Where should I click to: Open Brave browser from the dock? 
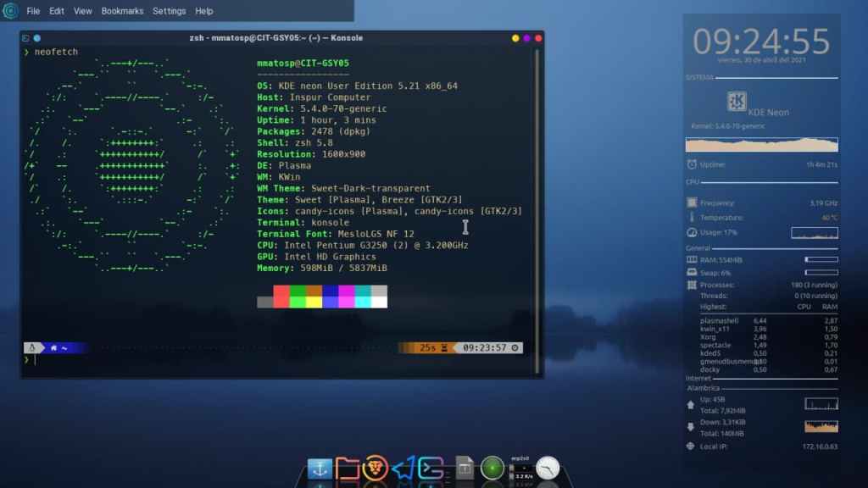click(x=375, y=468)
